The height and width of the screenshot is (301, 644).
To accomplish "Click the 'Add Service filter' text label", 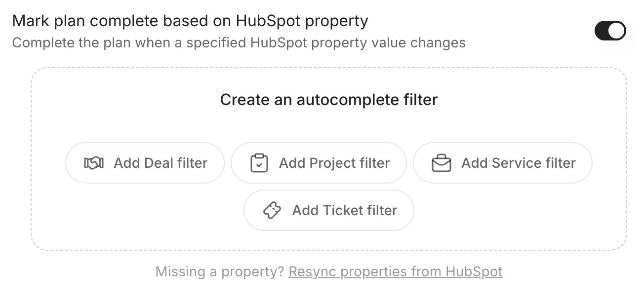I will tap(519, 163).
